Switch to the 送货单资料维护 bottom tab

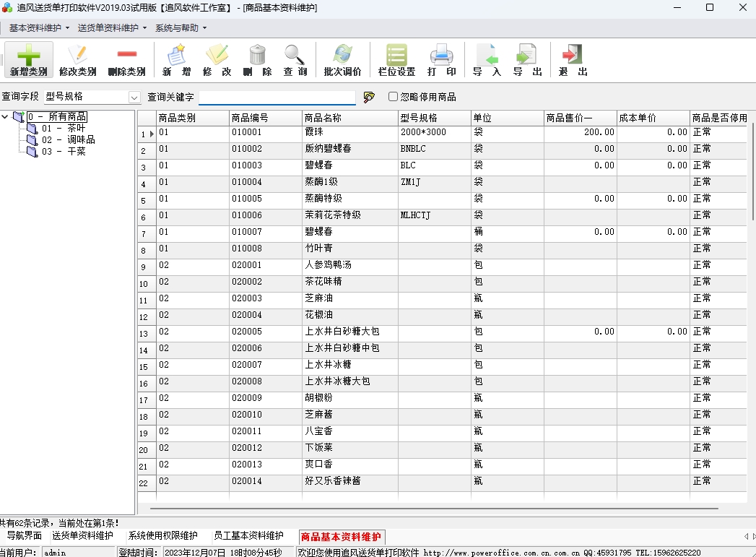click(x=83, y=535)
